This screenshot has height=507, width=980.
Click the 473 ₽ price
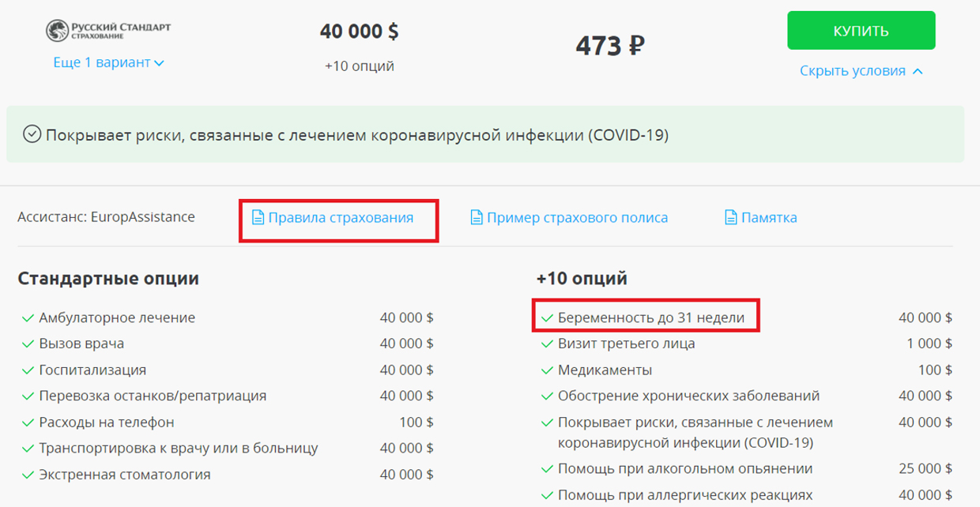pyautogui.click(x=609, y=46)
